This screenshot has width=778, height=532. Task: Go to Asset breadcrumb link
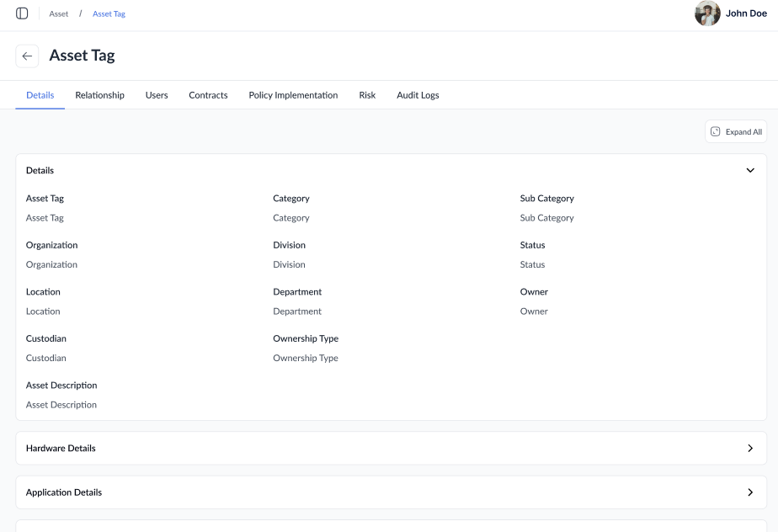(x=59, y=14)
